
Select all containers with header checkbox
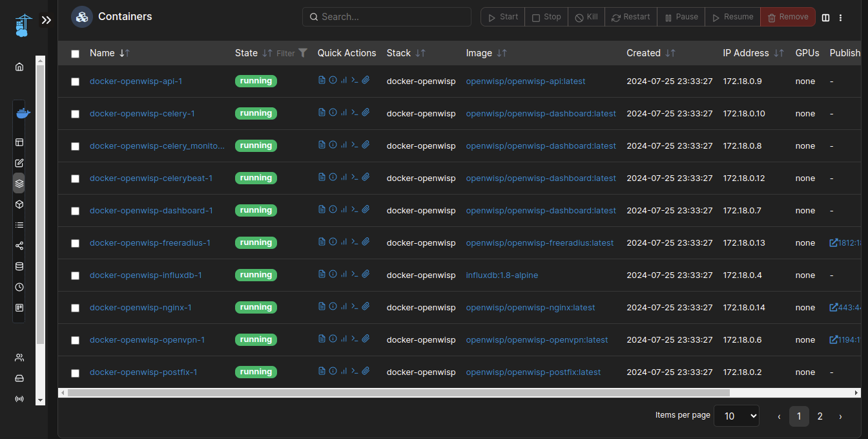tap(75, 54)
